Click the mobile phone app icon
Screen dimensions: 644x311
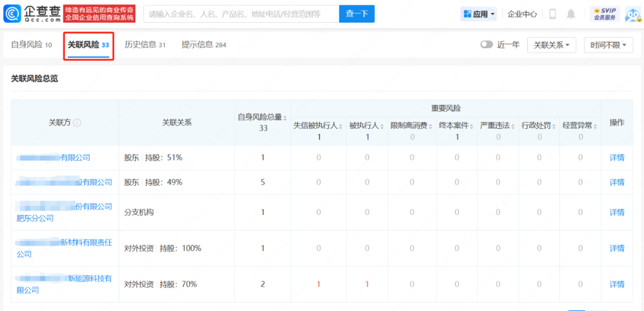552,14
